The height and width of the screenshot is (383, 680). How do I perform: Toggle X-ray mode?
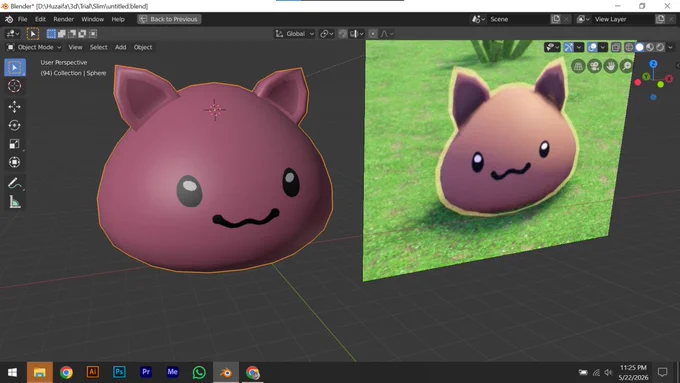(x=615, y=47)
